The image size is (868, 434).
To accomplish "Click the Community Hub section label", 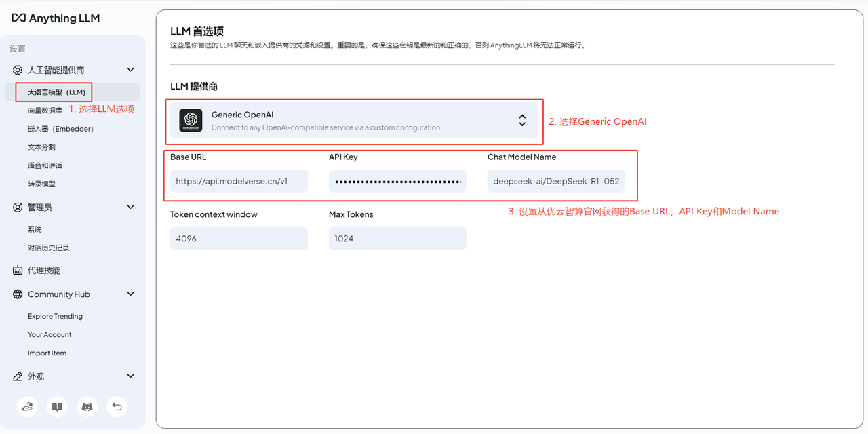I will point(59,294).
